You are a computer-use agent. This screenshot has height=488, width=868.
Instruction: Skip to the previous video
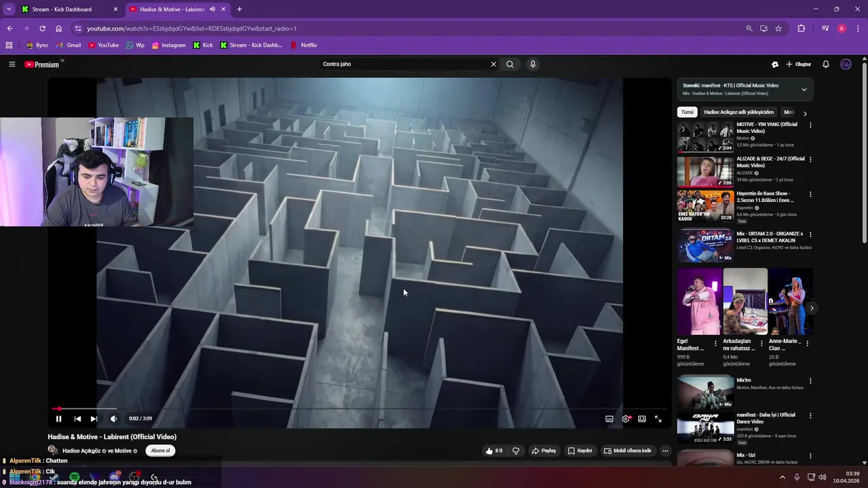point(77,419)
